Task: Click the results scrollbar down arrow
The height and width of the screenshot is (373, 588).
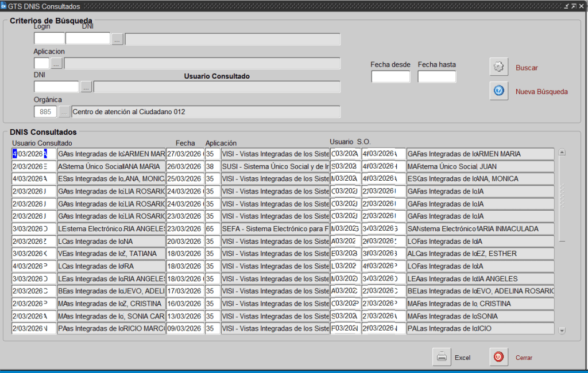Action: [562, 330]
